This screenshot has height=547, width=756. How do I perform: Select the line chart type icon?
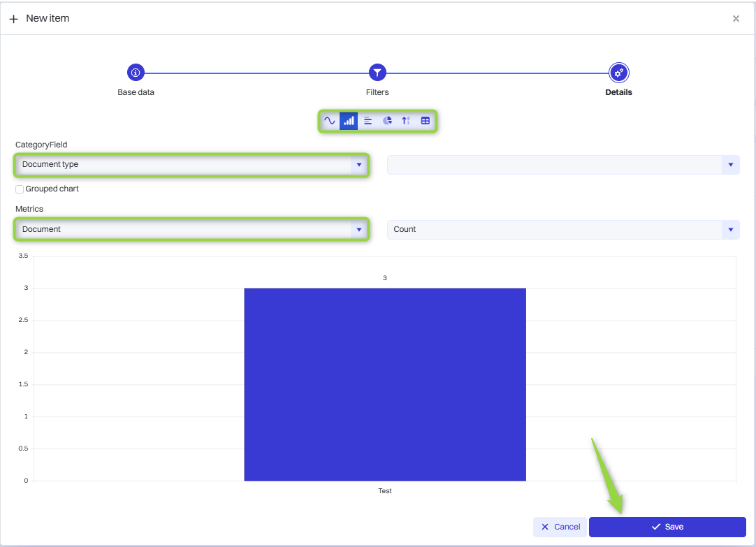pyautogui.click(x=330, y=121)
